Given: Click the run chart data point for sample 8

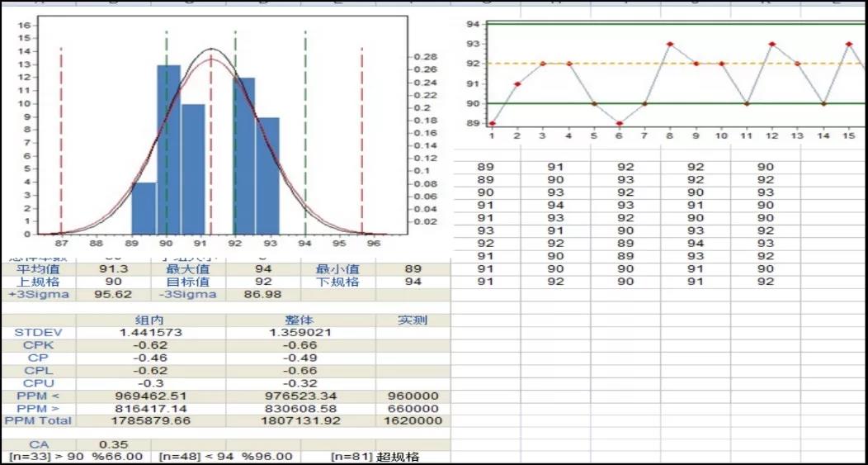Looking at the screenshot, I should pos(670,44).
